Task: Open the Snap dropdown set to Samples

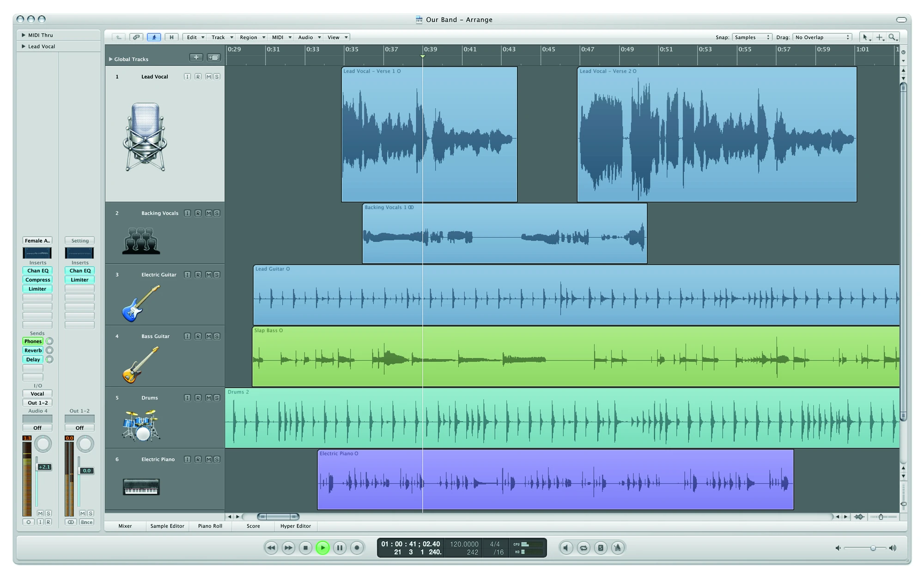Action: (x=752, y=37)
